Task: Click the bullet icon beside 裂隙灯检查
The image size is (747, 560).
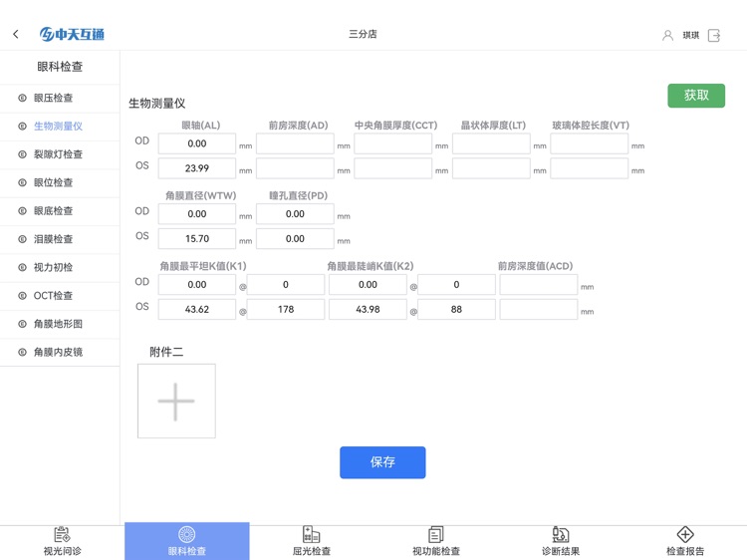Action: coord(22,154)
